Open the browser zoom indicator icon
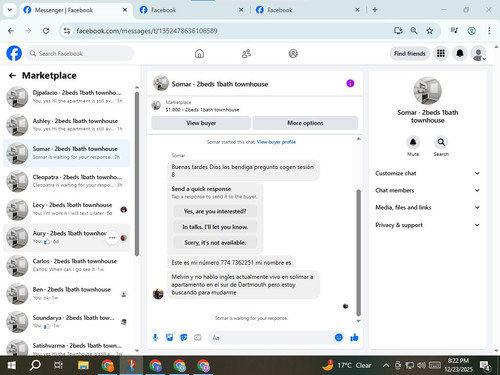The height and width of the screenshot is (375, 500). tap(414, 31)
